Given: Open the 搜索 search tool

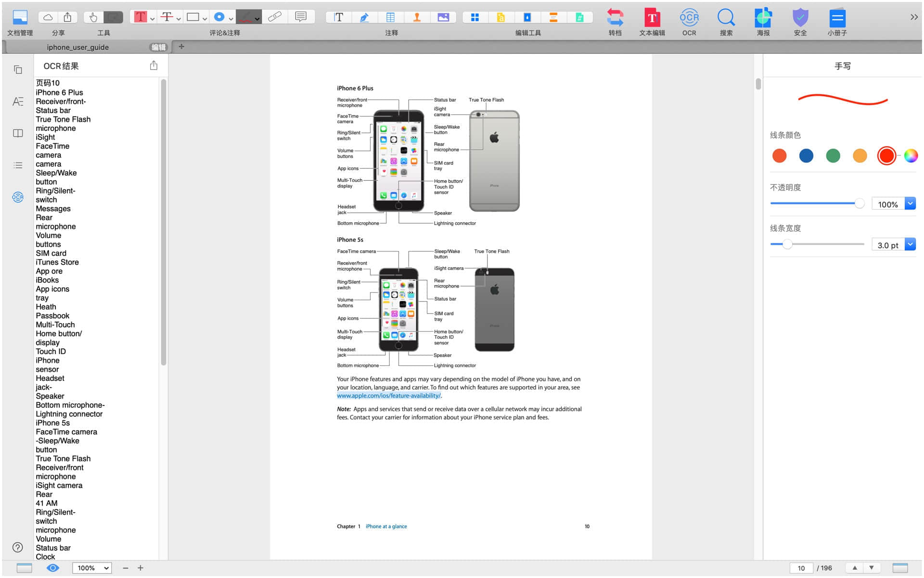Looking at the screenshot, I should 726,22.
